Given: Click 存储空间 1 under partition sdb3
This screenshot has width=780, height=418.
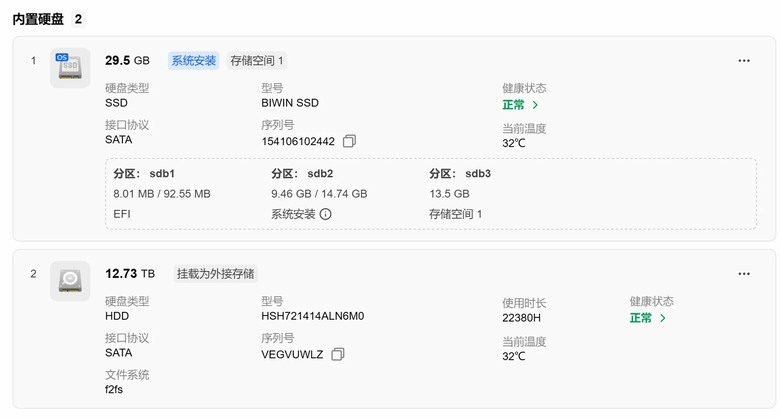Looking at the screenshot, I should pos(456,214).
